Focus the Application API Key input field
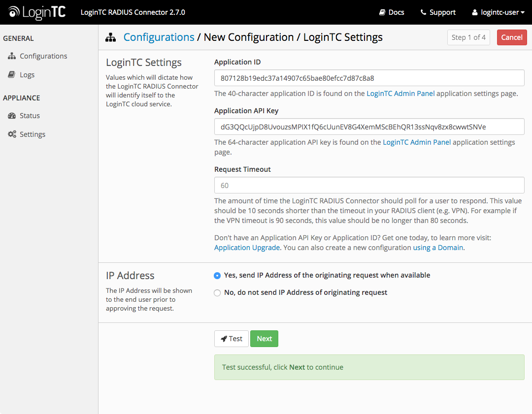The image size is (532, 414). (x=369, y=127)
